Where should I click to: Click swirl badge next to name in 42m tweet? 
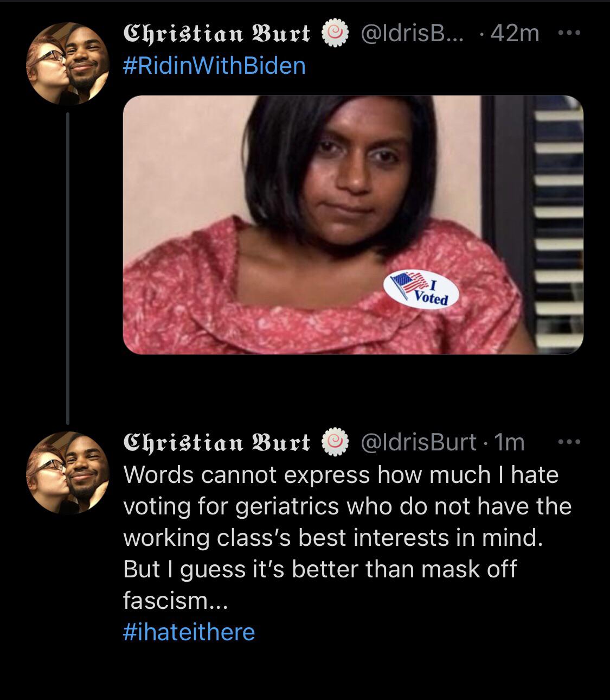[335, 34]
